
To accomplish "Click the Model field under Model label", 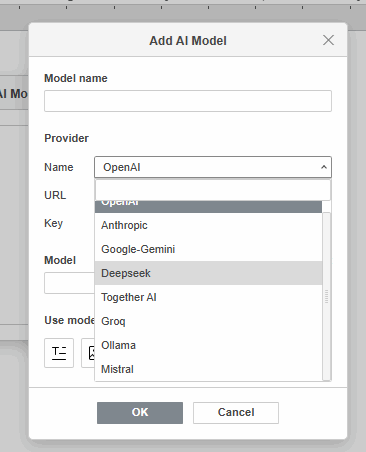I will pos(69,283).
